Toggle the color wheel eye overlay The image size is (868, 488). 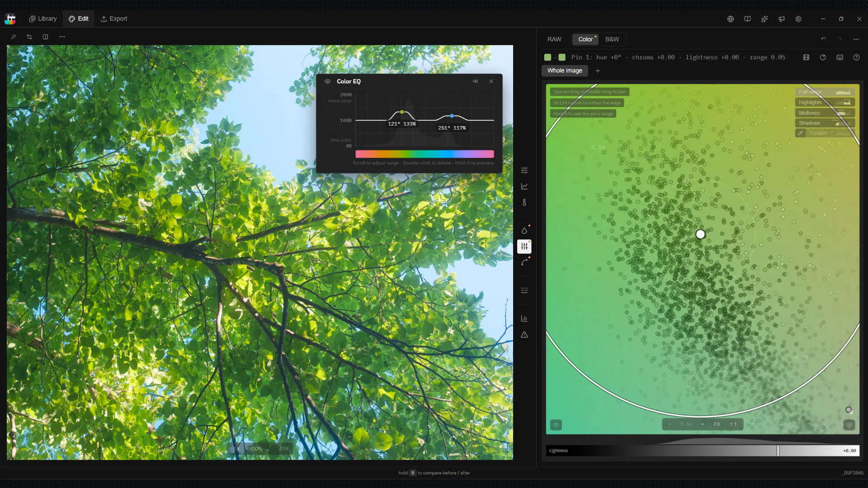556,425
